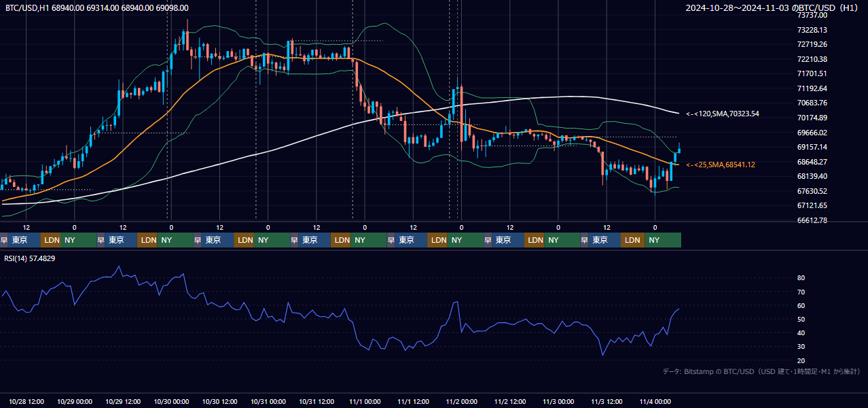Screen dimensions: 868x408
Task: Click the BTC/USD,H1 OHLC header text
Action: (x=96, y=7)
